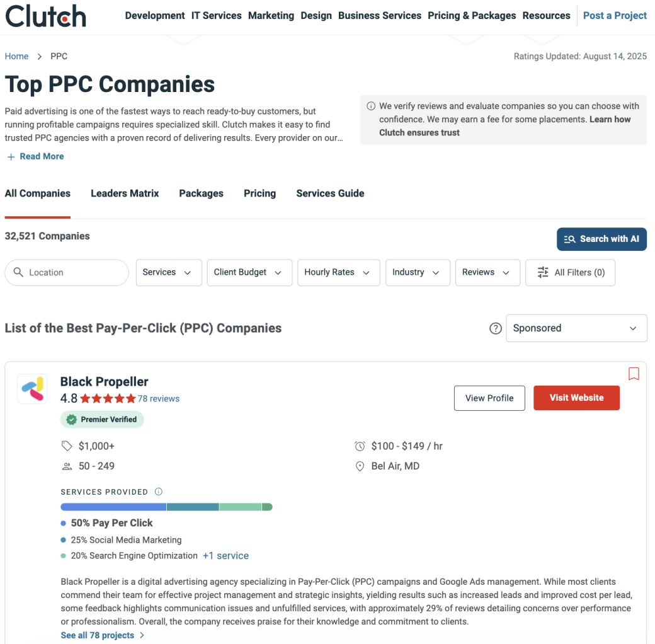655x644 pixels.
Task: Click the bookmark icon on Black Propeller's card
Action: coord(634,374)
